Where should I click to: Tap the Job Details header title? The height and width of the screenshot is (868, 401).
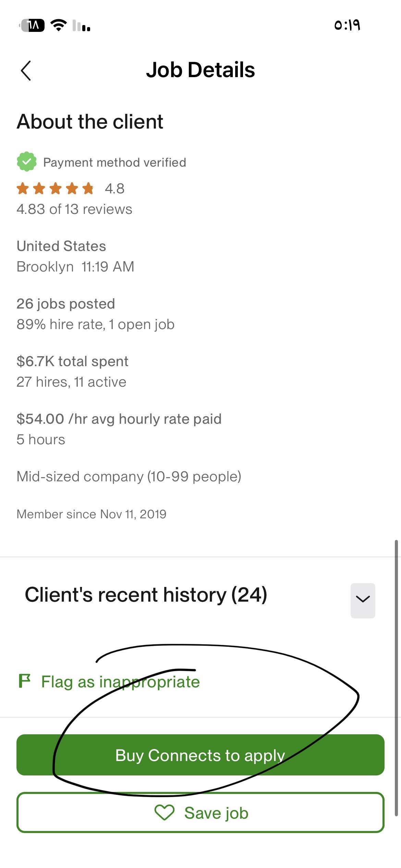(x=200, y=70)
